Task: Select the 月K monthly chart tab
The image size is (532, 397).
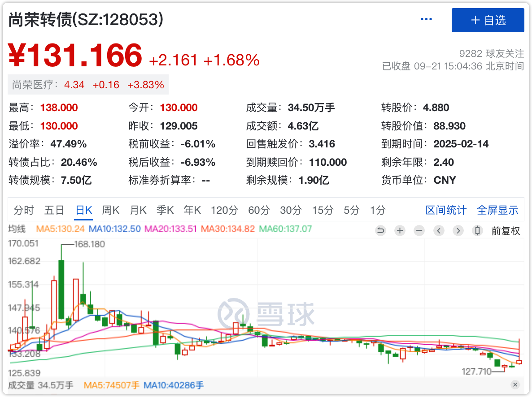Action: coord(138,210)
